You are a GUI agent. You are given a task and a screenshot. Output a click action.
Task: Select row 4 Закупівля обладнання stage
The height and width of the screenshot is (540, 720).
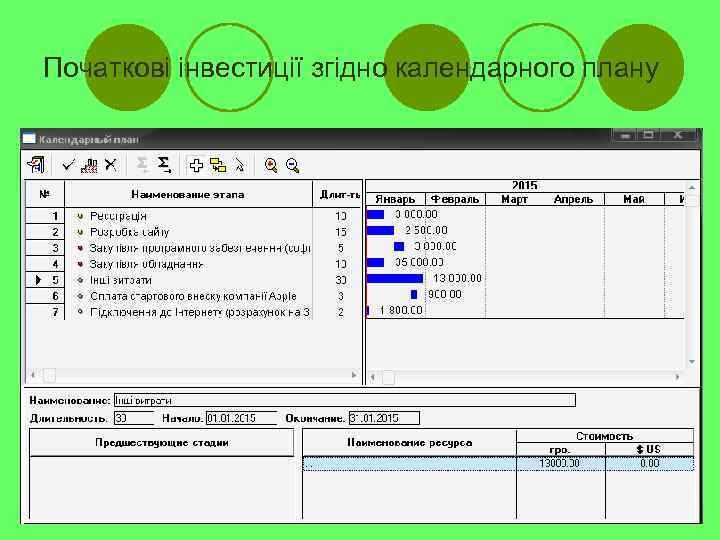pyautogui.click(x=193, y=264)
